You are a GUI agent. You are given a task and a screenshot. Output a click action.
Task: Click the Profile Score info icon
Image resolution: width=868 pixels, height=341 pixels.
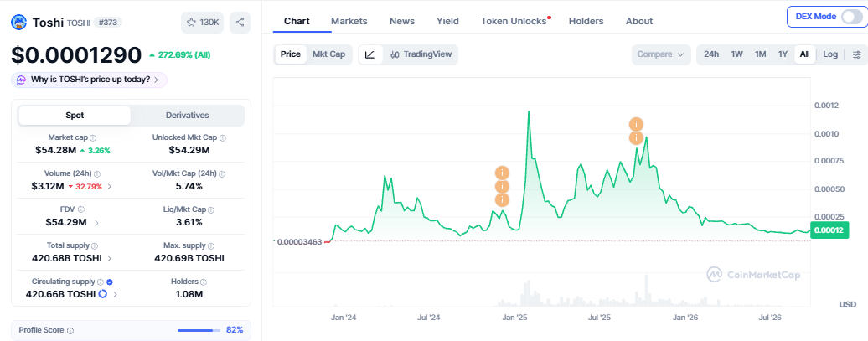(70, 330)
